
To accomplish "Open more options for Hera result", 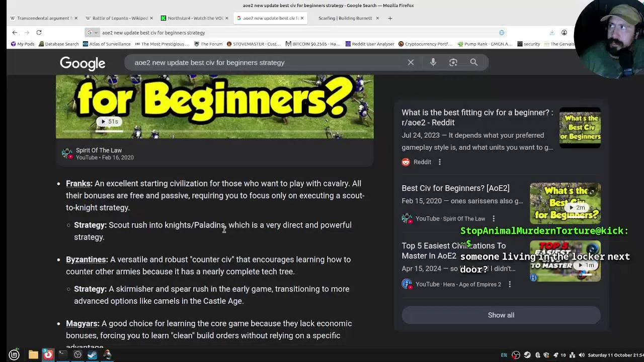I will tap(509, 284).
